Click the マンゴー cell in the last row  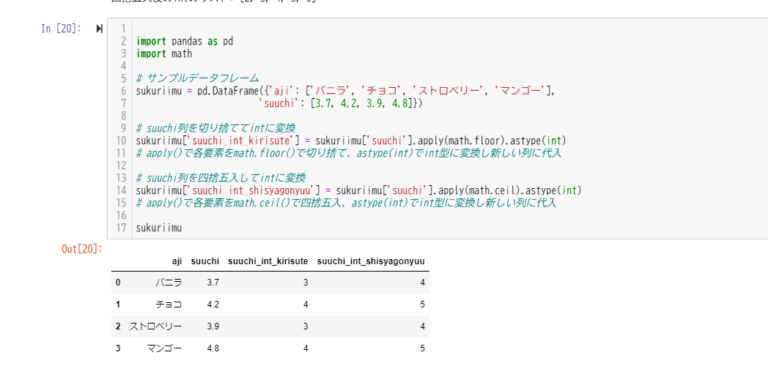pos(165,349)
